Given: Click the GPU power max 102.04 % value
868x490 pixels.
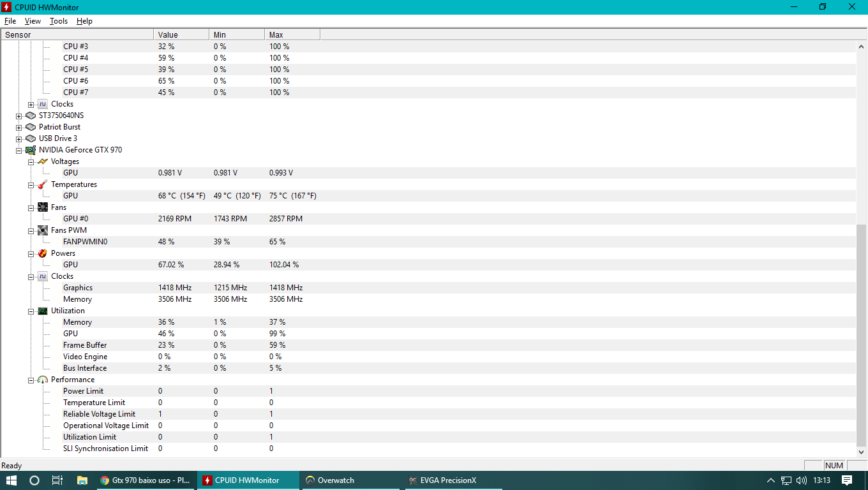Looking at the screenshot, I should [284, 265].
